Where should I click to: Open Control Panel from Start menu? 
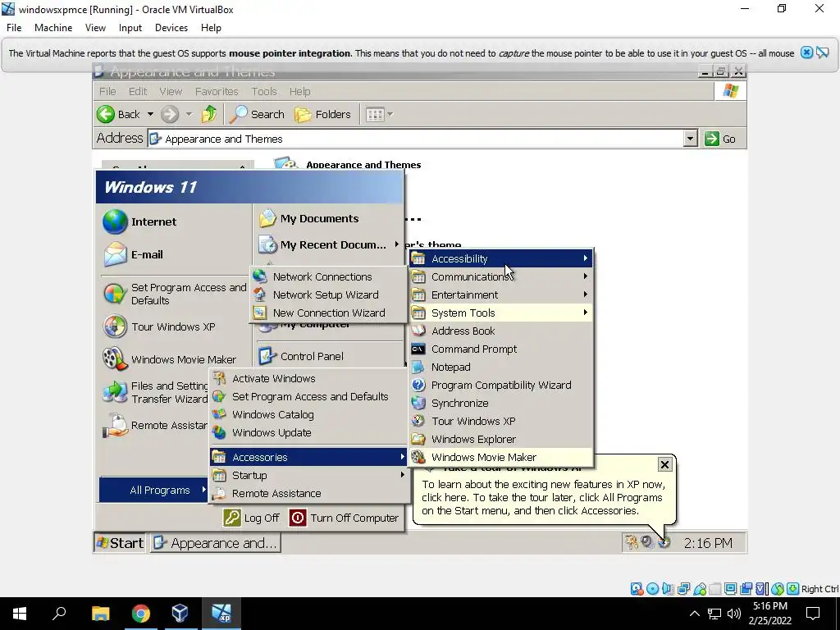click(301, 356)
